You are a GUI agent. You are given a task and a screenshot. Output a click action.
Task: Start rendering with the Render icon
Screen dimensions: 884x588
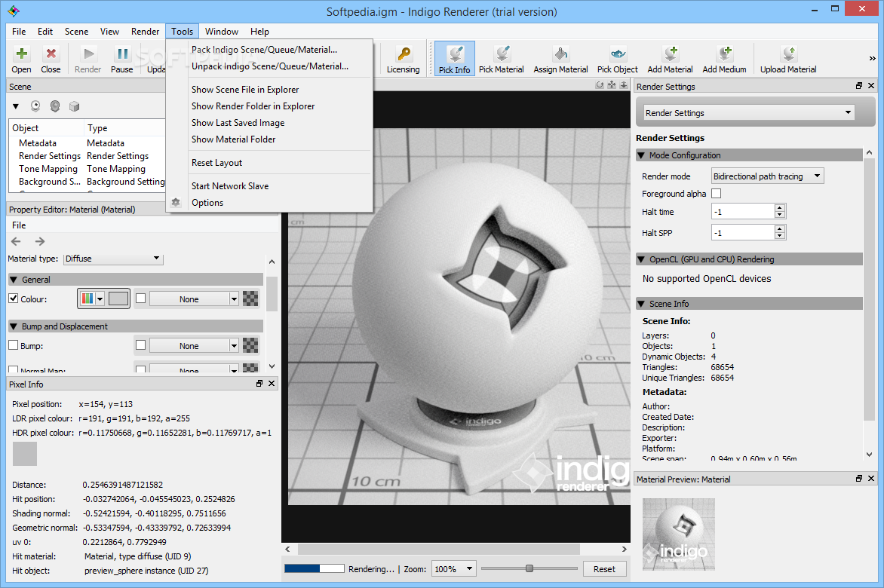(88, 59)
